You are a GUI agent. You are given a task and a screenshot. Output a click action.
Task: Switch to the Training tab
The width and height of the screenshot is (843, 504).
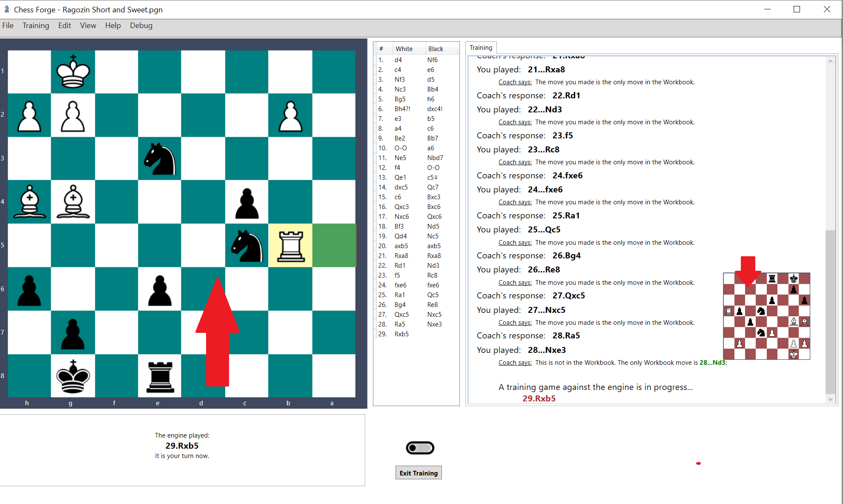click(481, 47)
